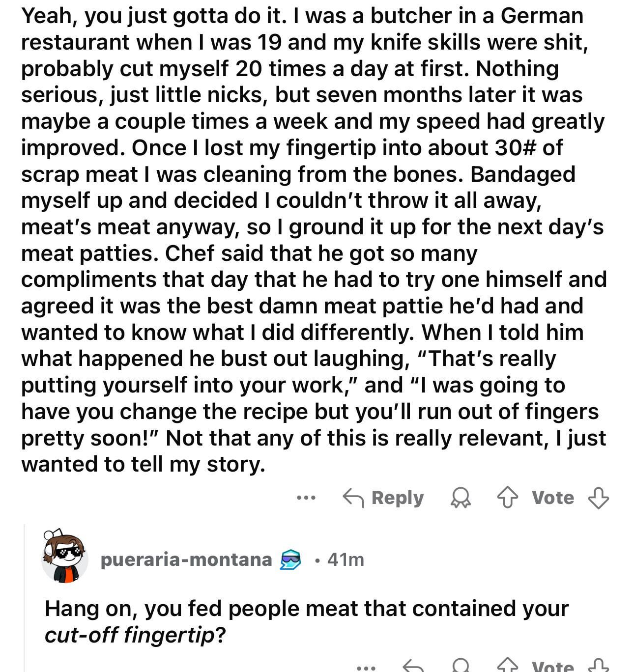The image size is (634, 672).
Task: Collapse the long butcher story comment text
Action: (314, 240)
